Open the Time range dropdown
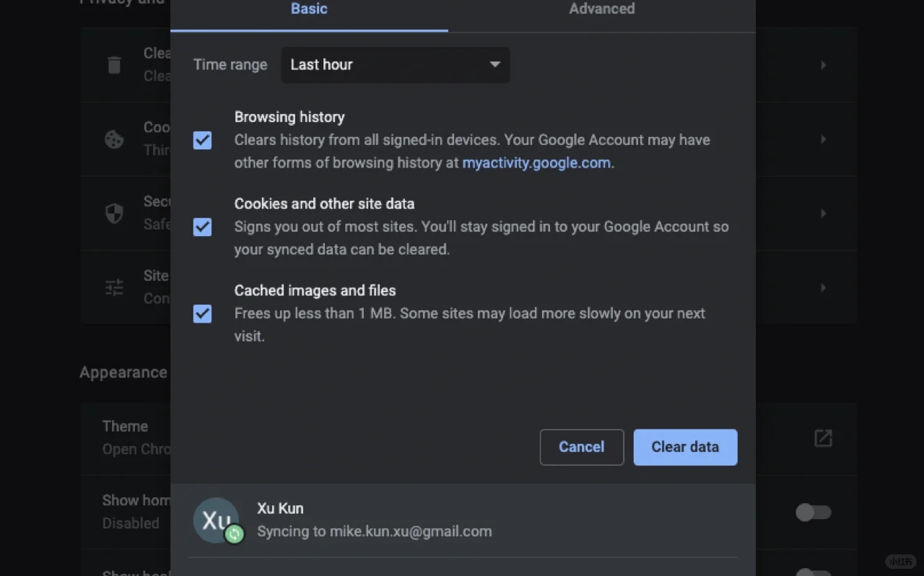The width and height of the screenshot is (924, 576). (396, 65)
